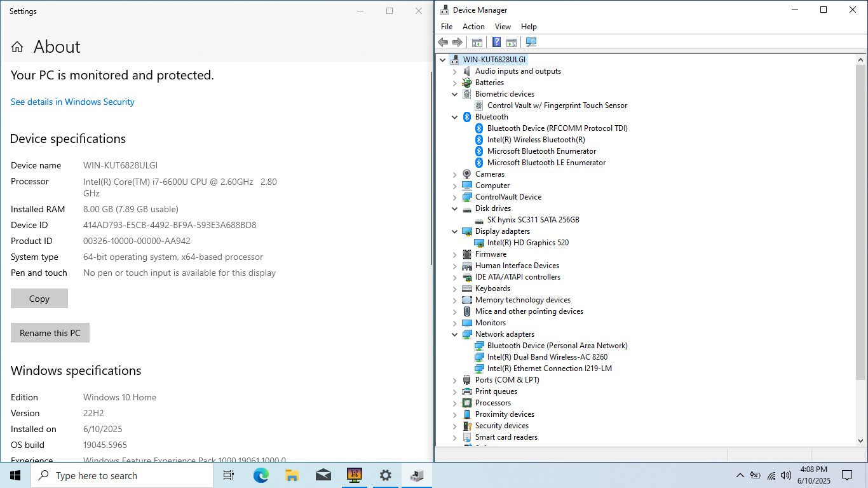Expand the Processors category
This screenshot has height=488, width=868.
(x=455, y=403)
